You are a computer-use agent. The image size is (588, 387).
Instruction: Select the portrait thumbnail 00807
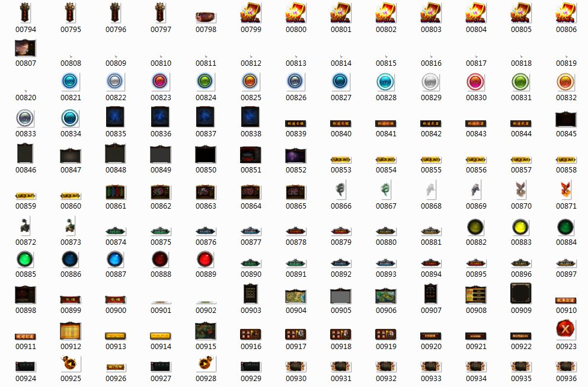click(x=25, y=48)
